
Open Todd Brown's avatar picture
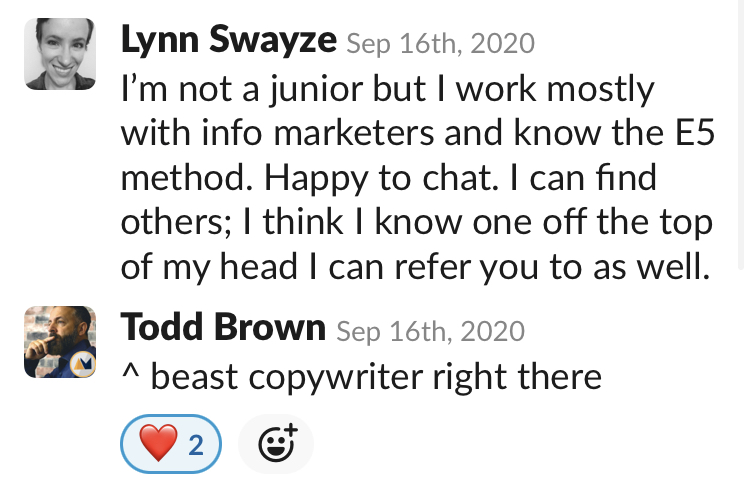60,342
